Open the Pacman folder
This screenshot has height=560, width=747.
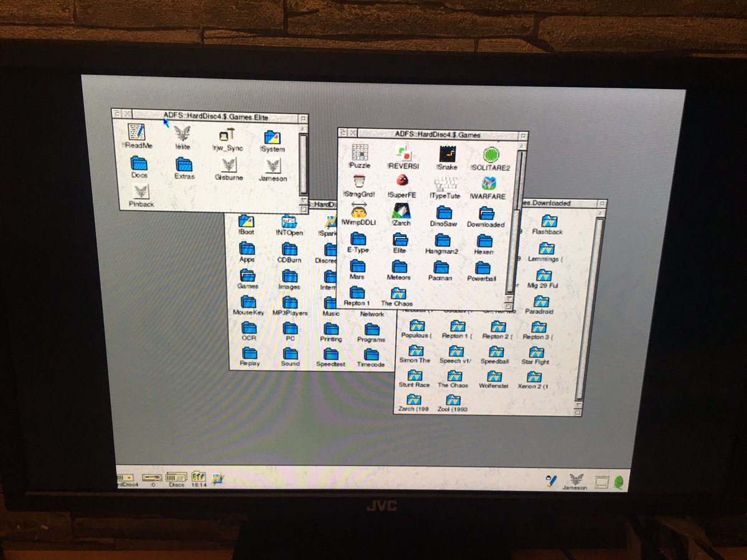tap(441, 268)
